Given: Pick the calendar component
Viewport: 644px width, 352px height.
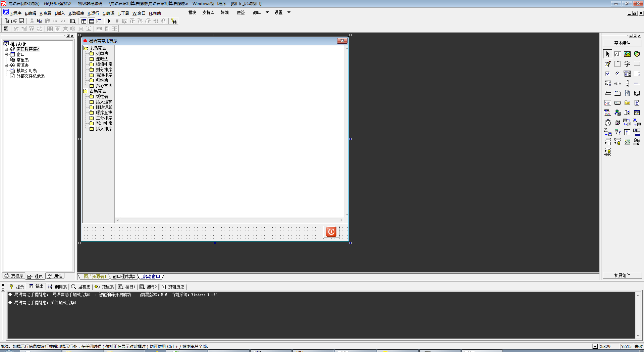Looking at the screenshot, I should point(608,103).
